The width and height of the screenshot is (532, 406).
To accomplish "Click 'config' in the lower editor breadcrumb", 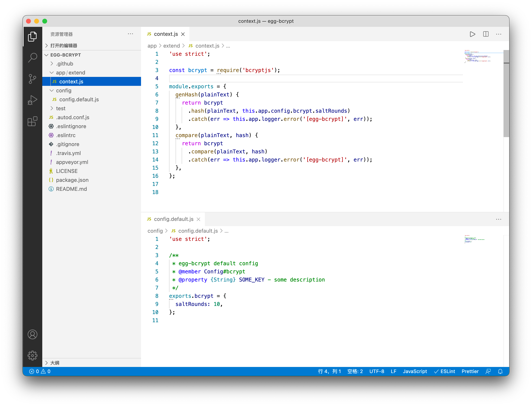I will [x=155, y=231].
